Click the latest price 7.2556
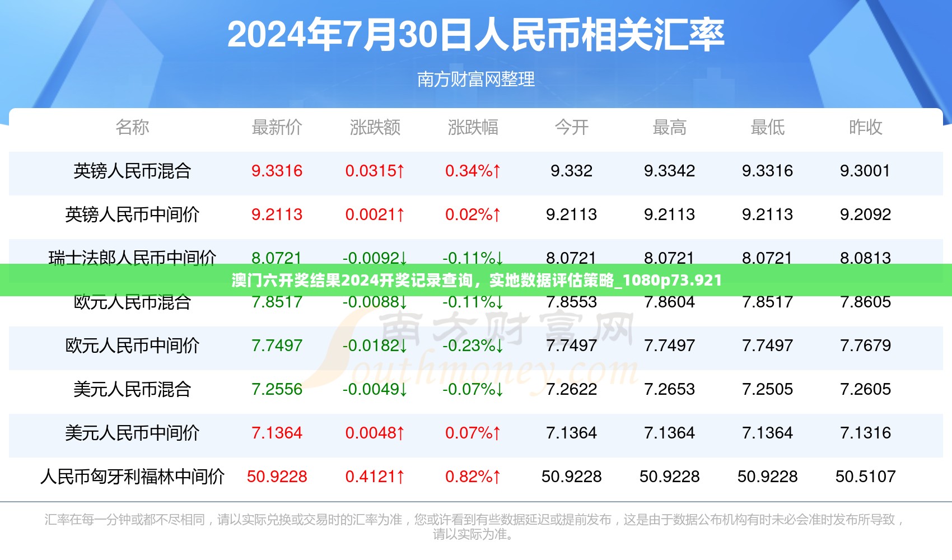This screenshot has height=560, width=952. coord(277,389)
